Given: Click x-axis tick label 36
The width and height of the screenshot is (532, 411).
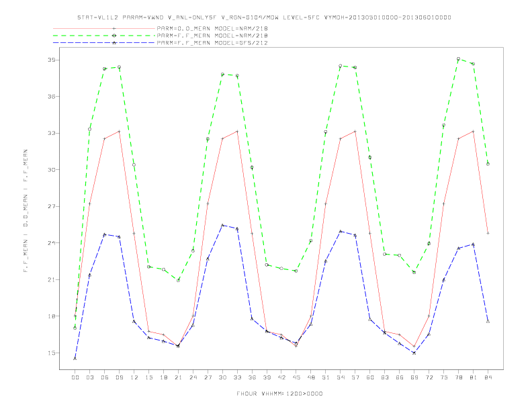Looking at the screenshot, I should (252, 377).
